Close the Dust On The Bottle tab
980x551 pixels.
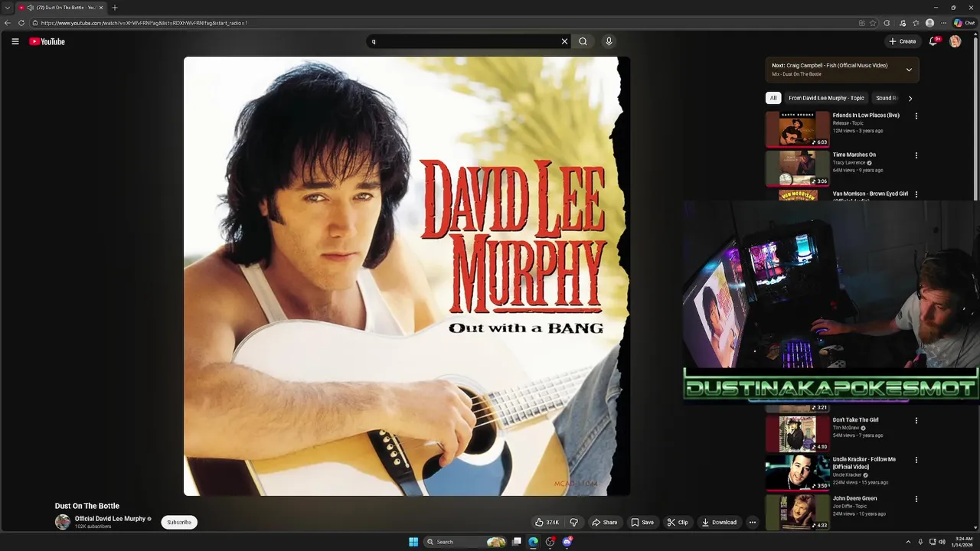100,8
